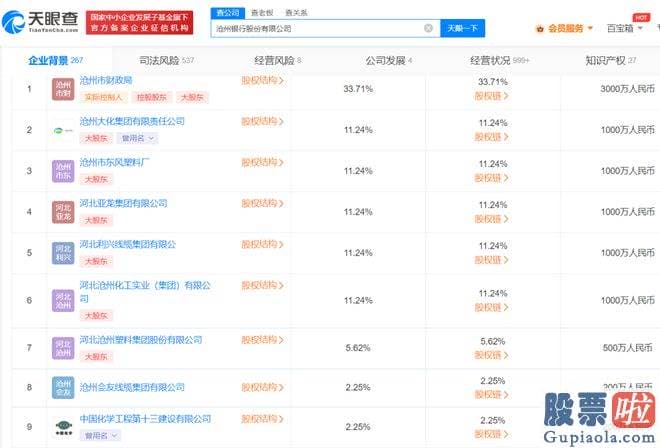
Task: Click the 河北利兴 blue avatar icon
Action: coord(63,253)
